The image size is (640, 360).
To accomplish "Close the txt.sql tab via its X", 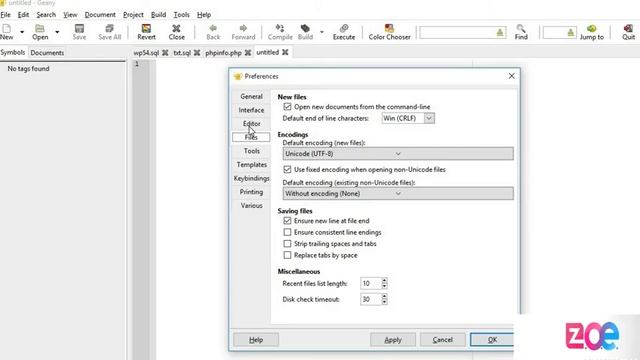I will pyautogui.click(x=197, y=53).
